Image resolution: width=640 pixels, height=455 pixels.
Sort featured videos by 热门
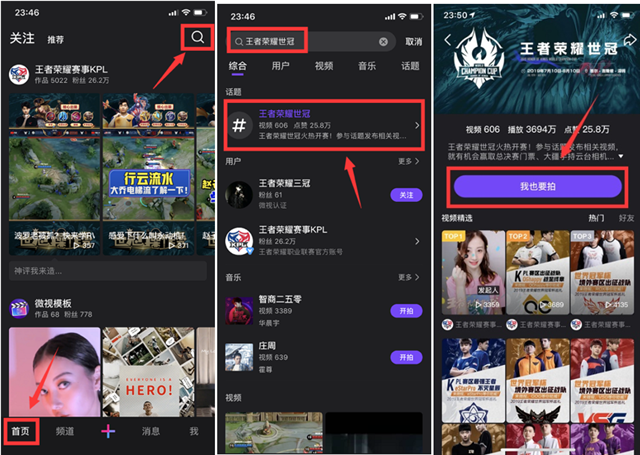coord(596,218)
